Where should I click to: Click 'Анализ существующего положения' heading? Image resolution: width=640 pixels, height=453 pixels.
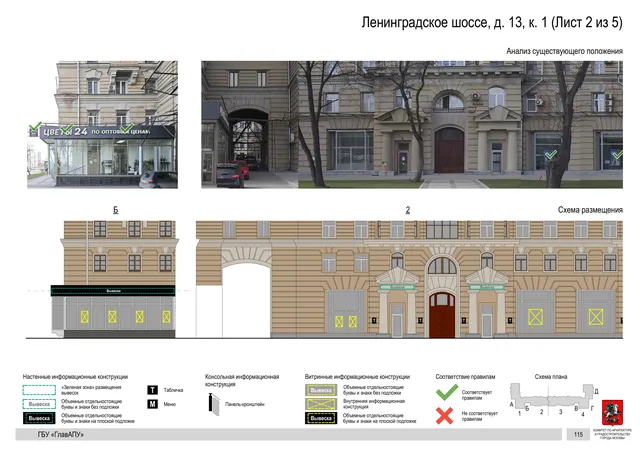click(x=564, y=51)
